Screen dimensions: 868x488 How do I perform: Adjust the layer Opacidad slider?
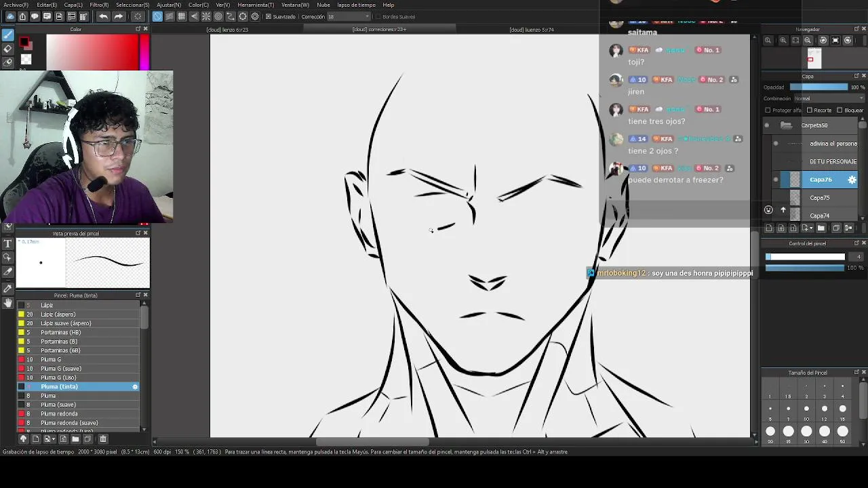818,87
